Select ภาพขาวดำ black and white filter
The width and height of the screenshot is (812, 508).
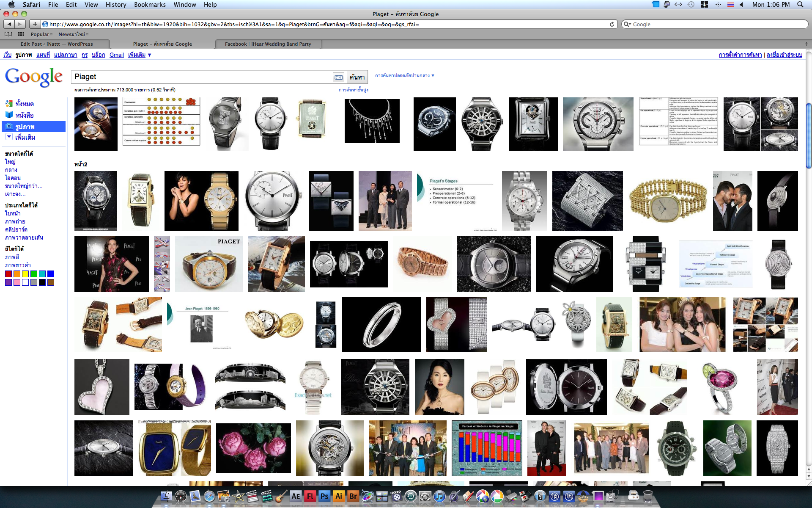(17, 265)
